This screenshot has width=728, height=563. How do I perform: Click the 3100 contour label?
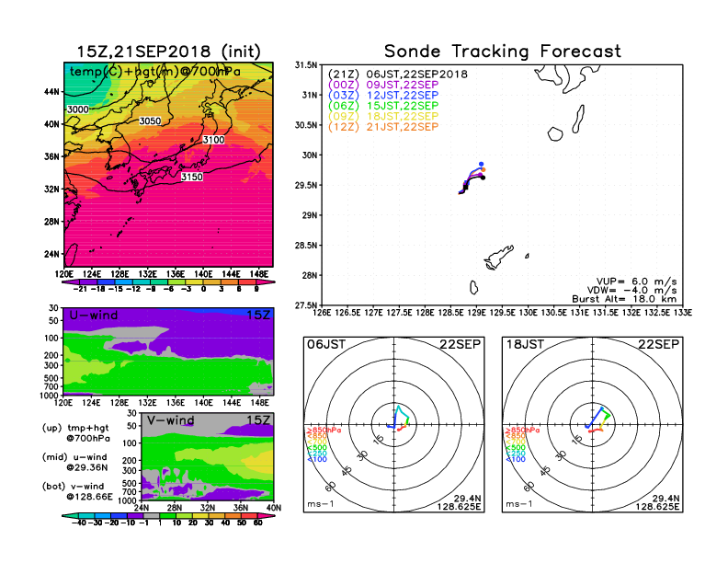(x=213, y=140)
